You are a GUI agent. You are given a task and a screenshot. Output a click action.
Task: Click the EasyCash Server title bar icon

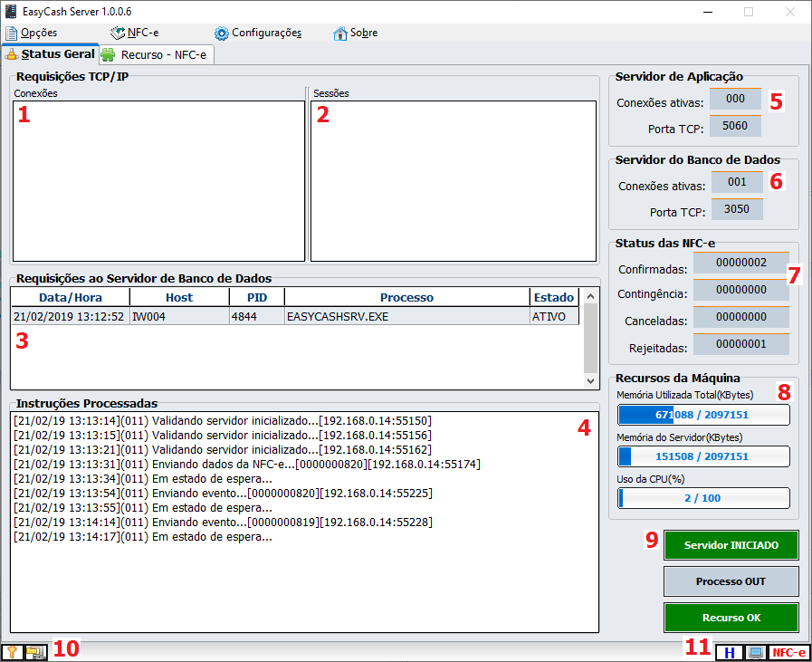click(11, 12)
